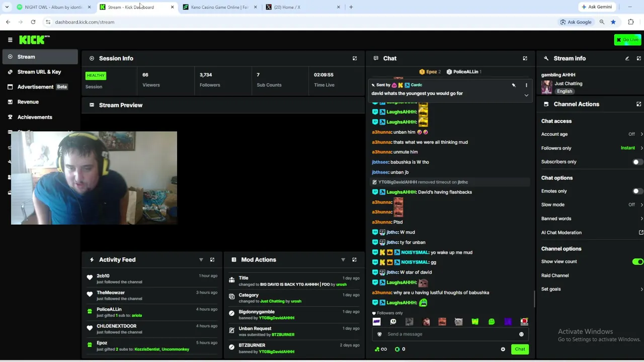
Task: Click the Kick logo
Action: click(x=34, y=40)
